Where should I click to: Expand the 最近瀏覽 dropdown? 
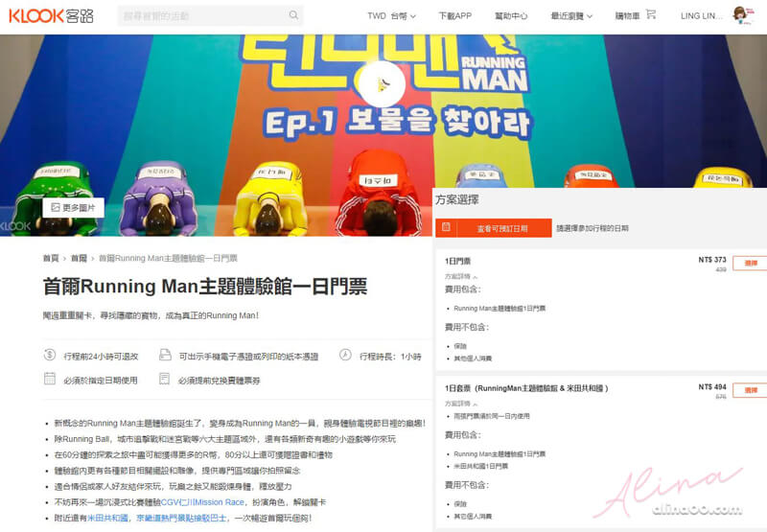[571, 15]
